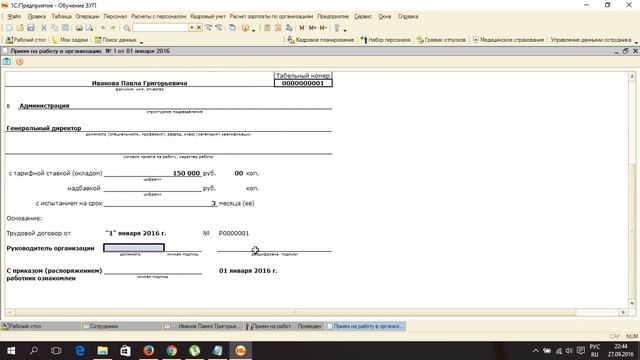Open file using the folder toolbar icon
The width and height of the screenshot is (640, 360).
pos(20,28)
